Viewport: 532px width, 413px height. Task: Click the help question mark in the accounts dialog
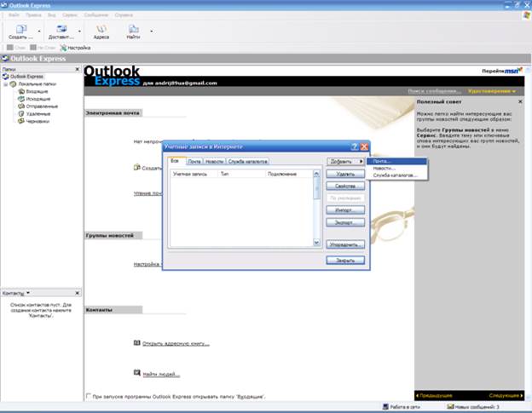click(x=355, y=146)
